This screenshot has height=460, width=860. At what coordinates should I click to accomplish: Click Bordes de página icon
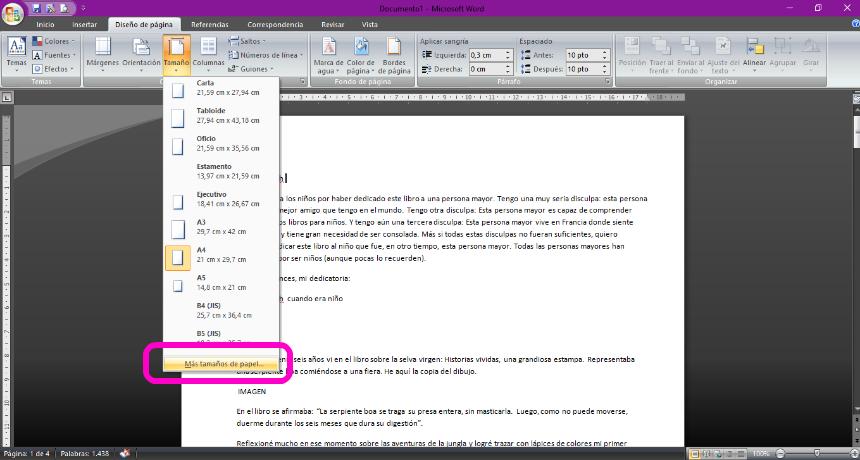coord(395,54)
